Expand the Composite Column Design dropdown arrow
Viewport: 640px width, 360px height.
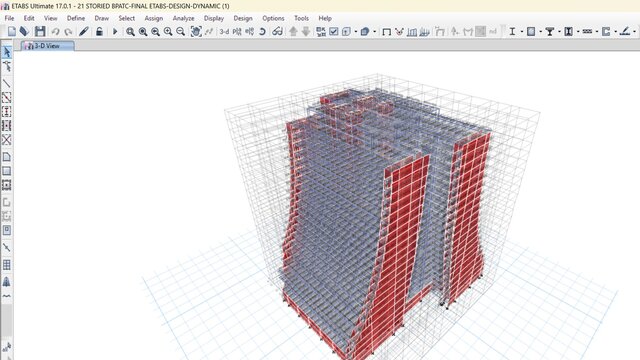point(578,31)
